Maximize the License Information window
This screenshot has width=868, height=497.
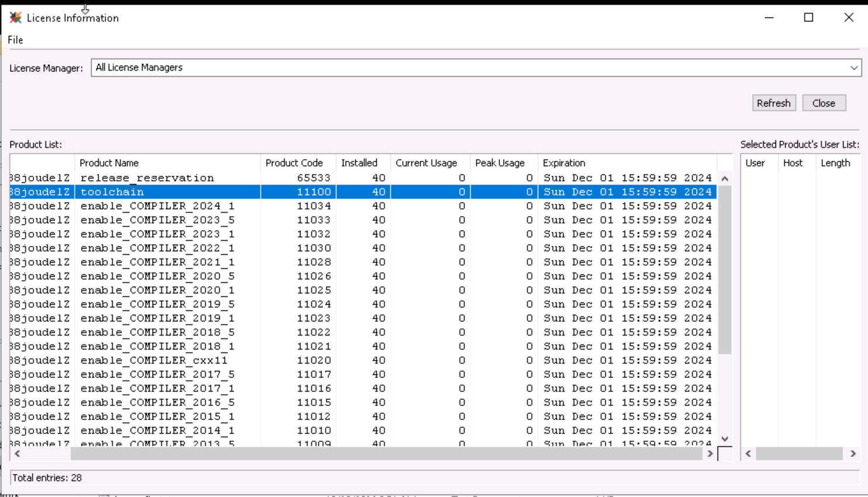[809, 18]
